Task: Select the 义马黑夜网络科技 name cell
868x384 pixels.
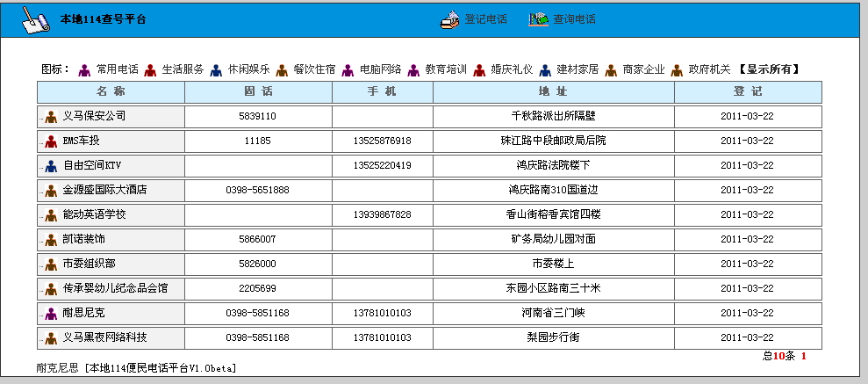Action: (x=111, y=338)
